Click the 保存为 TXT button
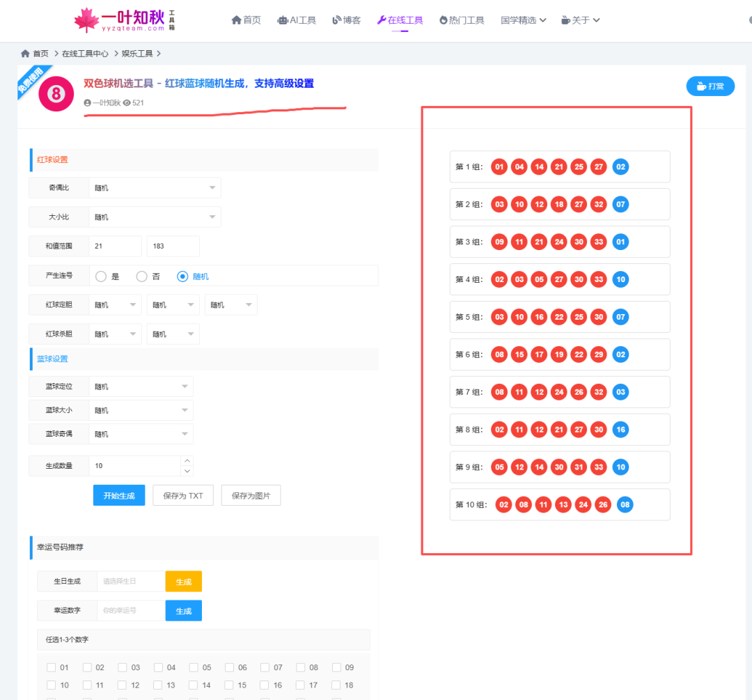The height and width of the screenshot is (700, 752). (x=182, y=495)
